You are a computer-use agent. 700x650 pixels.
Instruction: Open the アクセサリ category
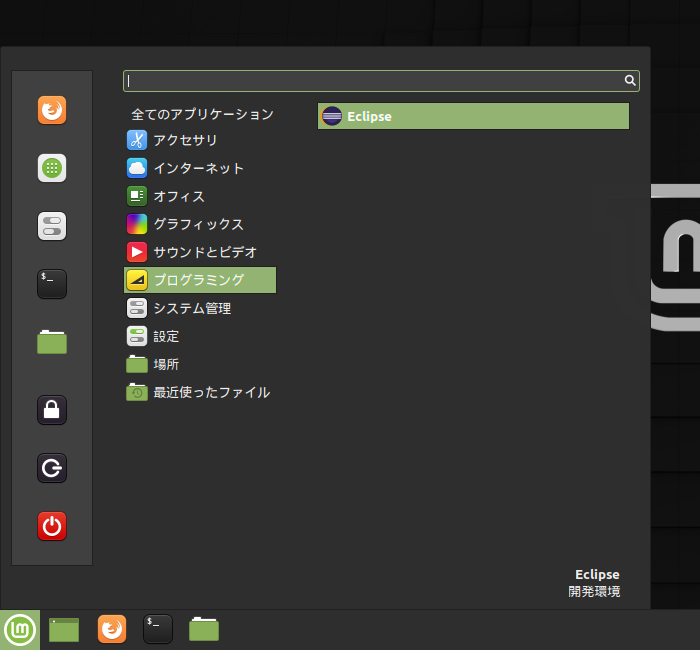(200, 140)
